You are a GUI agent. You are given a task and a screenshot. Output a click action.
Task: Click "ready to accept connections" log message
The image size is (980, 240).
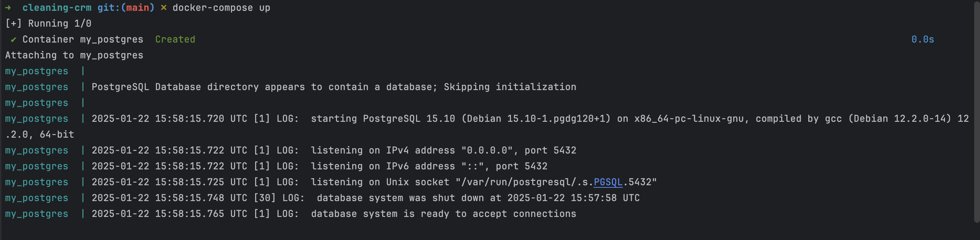pyautogui.click(x=498, y=214)
